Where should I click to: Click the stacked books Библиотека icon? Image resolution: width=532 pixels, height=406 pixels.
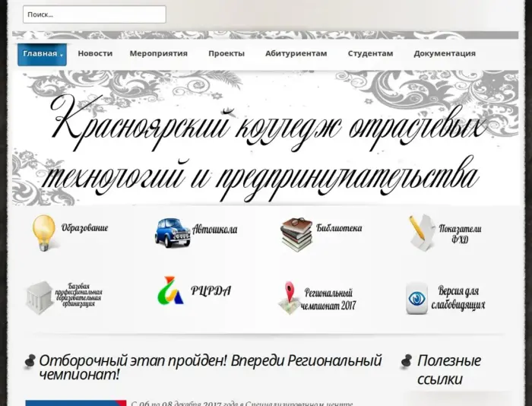click(296, 234)
